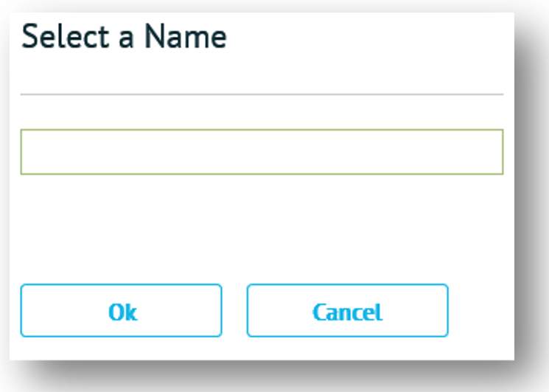The height and width of the screenshot is (392, 549).
Task: Hit the Ok button left of Cancel
Action: [121, 311]
